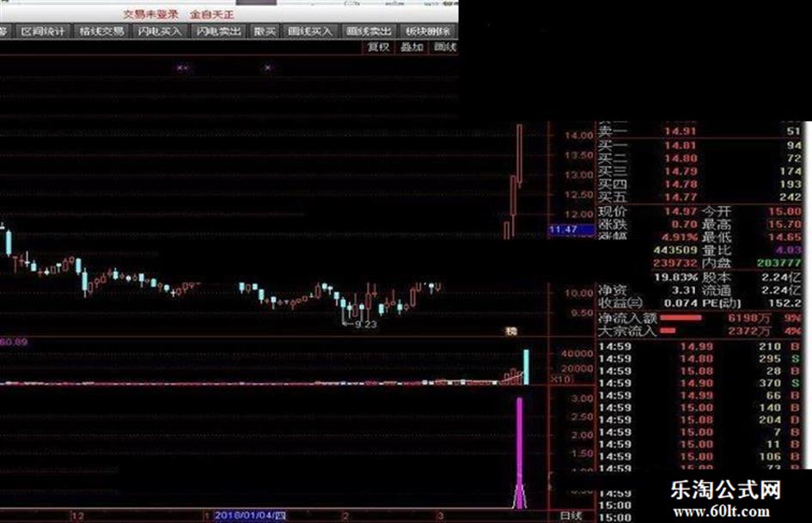Screen dimensions: 812x523
Task: Click the 收益(三) value 0.074
Action: coord(681,303)
